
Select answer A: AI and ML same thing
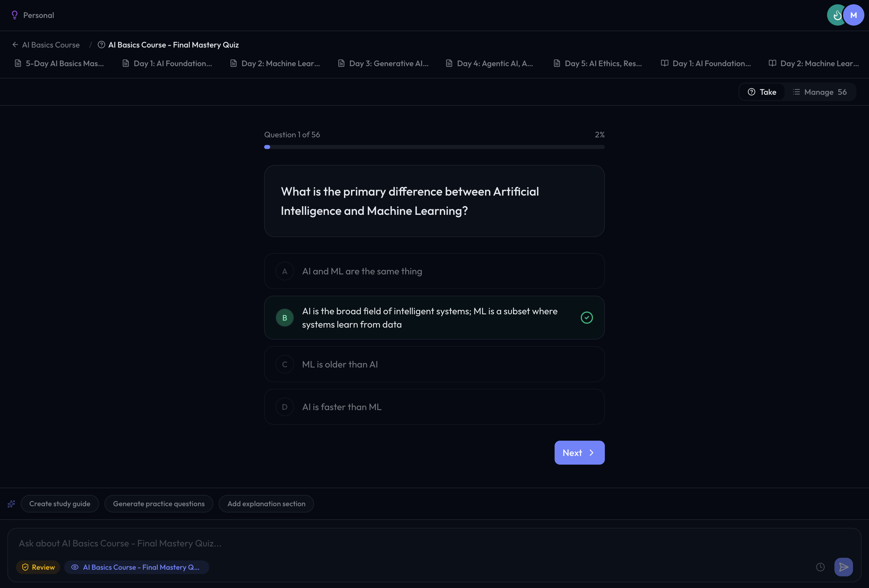434,271
